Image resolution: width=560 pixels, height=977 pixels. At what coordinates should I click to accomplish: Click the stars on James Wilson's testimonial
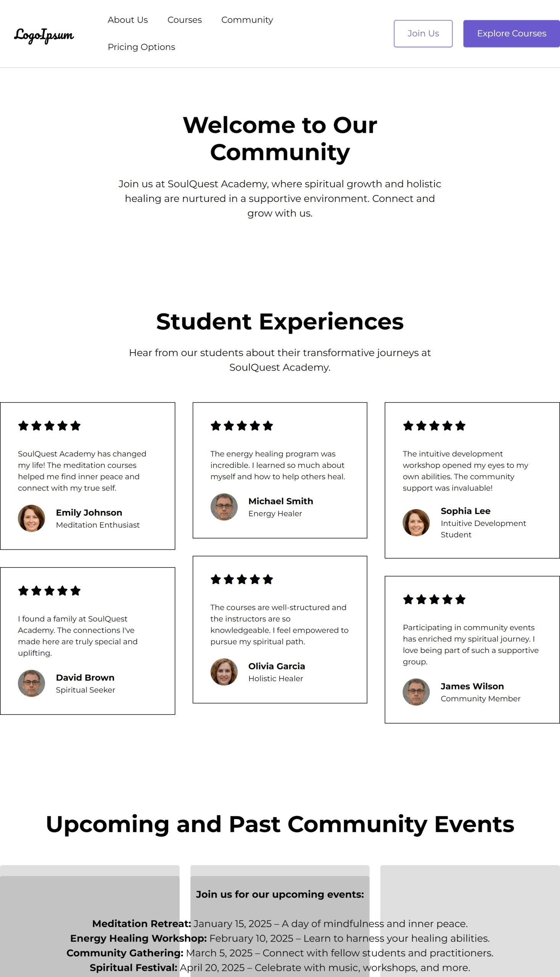434,599
